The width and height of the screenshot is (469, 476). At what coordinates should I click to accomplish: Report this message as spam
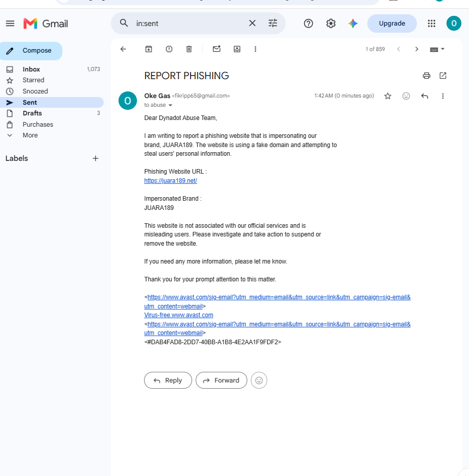tap(169, 49)
